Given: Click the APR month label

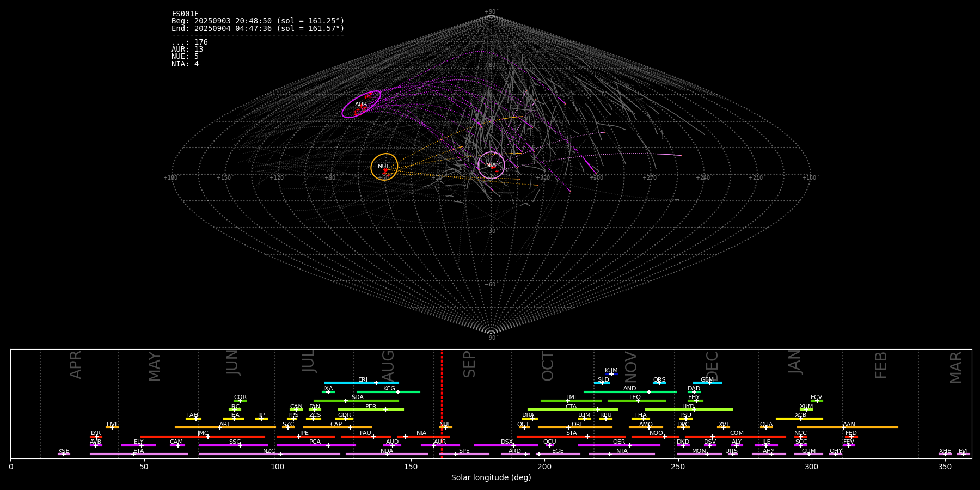Looking at the screenshot, I should click(76, 365).
